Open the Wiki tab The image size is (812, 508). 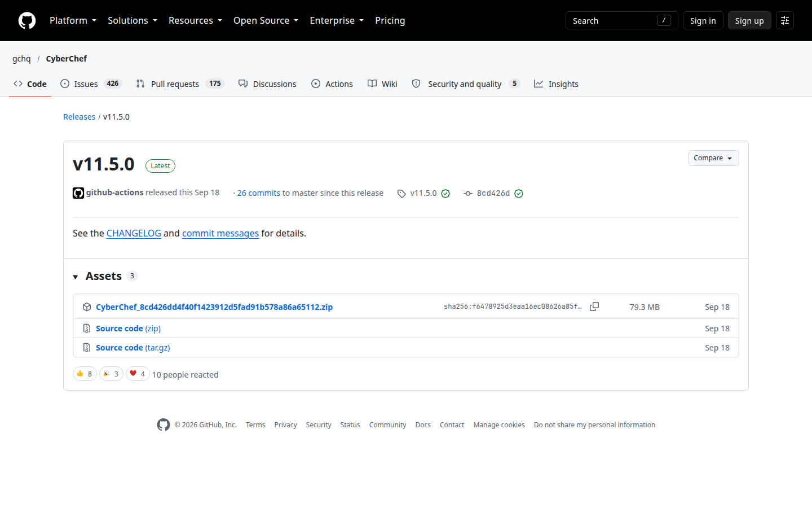tap(382, 84)
